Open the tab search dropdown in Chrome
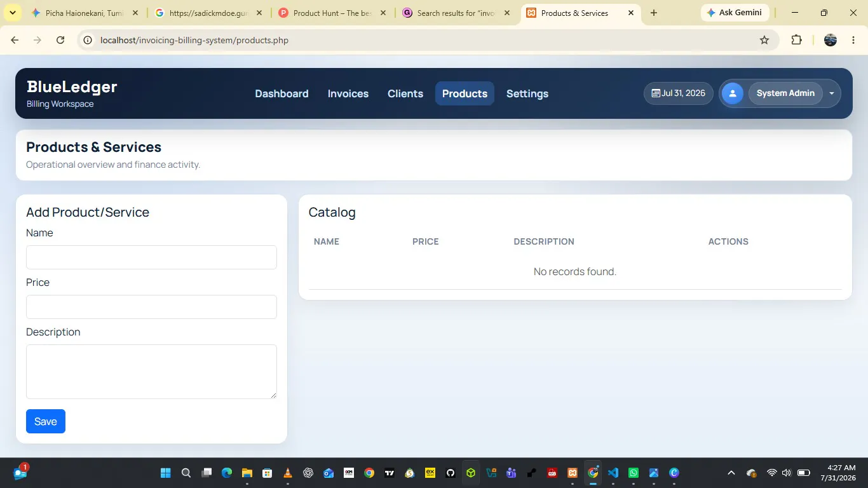The image size is (868, 488). (x=12, y=13)
